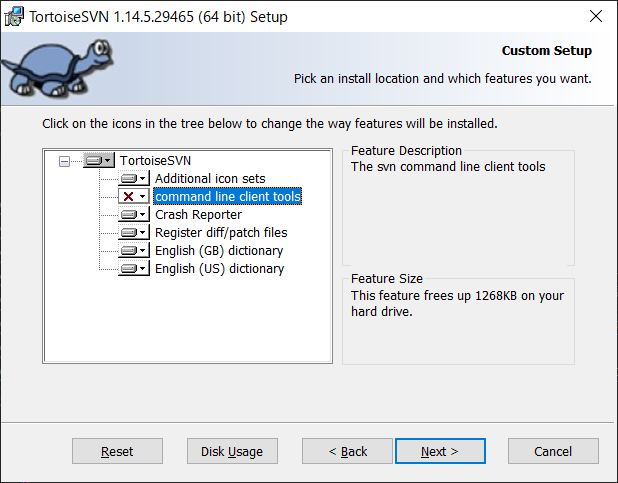Click the Next button
Screen dimensions: 618x483
coord(440,451)
